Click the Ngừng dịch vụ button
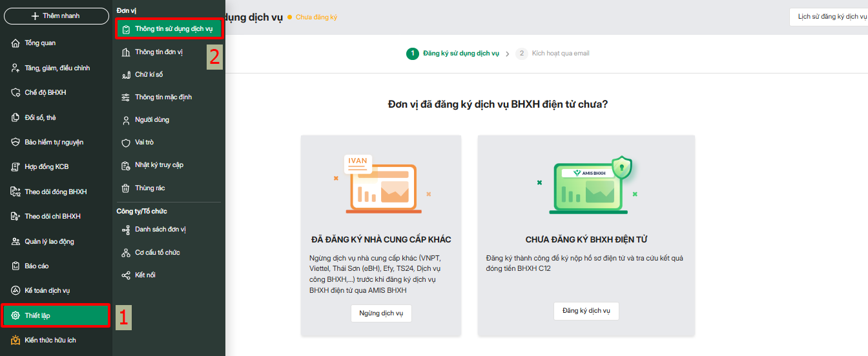Screen dimensions: 868x356 381,313
